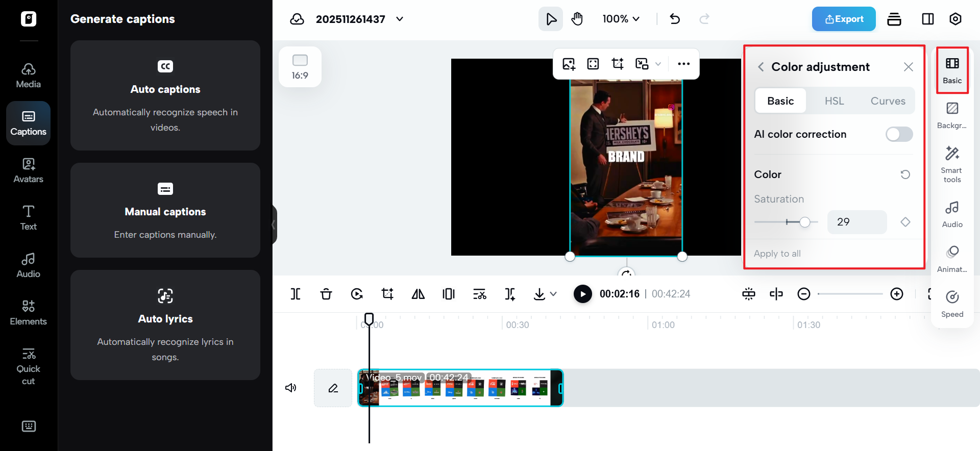The height and width of the screenshot is (451, 980).
Task: Click the Saturation slider handle
Action: [805, 222]
